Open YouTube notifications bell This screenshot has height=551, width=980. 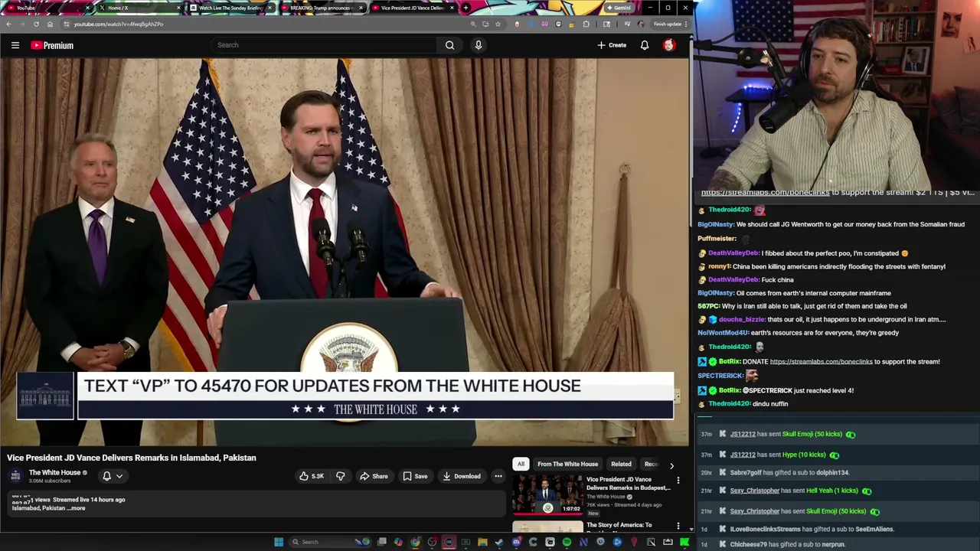point(645,45)
